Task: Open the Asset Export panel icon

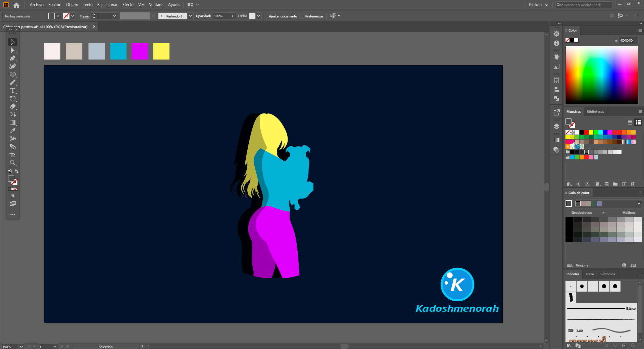Action: tap(556, 113)
